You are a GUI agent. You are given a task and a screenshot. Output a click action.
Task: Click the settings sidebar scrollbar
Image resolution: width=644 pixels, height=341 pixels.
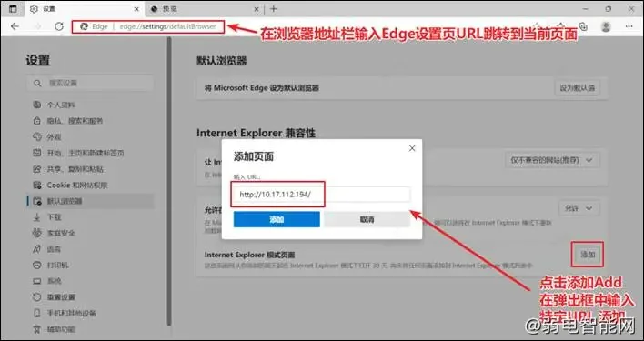tap(169, 181)
